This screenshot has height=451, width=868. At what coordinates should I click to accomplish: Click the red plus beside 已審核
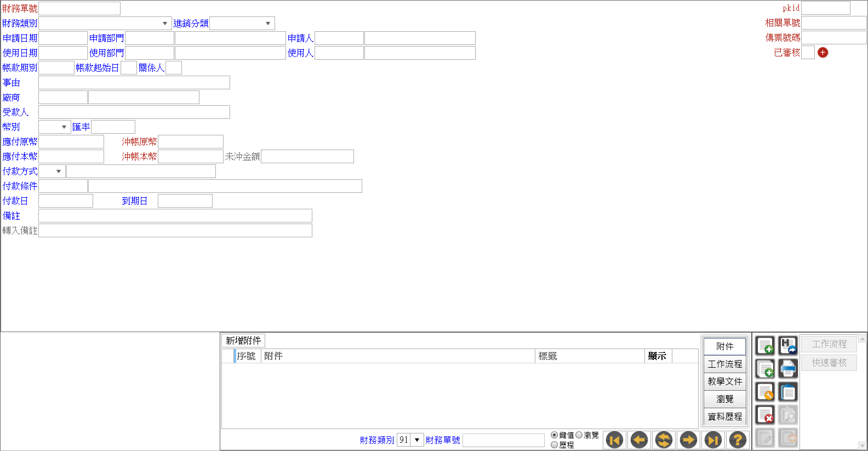[x=823, y=53]
